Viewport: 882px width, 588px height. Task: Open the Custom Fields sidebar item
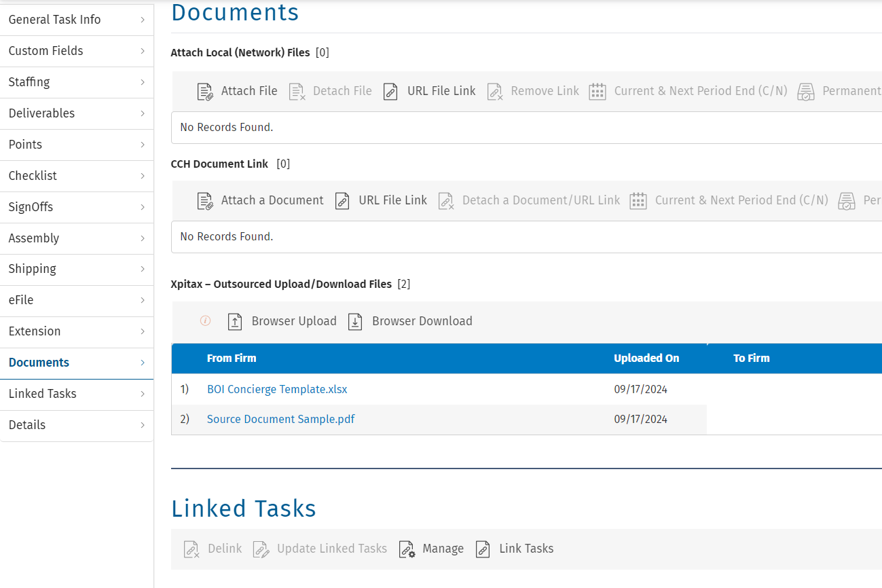45,51
